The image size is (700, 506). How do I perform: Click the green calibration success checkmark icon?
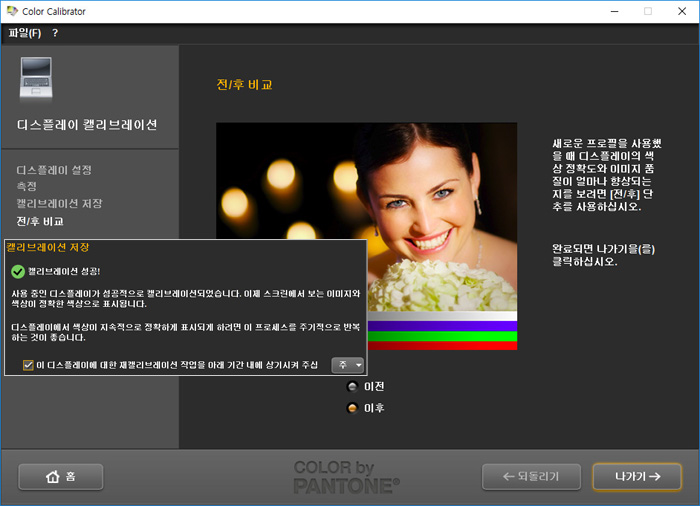point(17,271)
